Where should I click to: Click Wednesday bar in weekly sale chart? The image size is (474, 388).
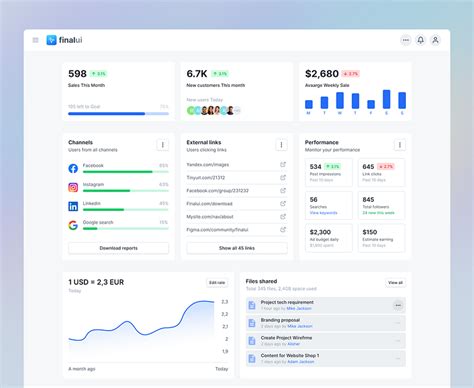[340, 100]
